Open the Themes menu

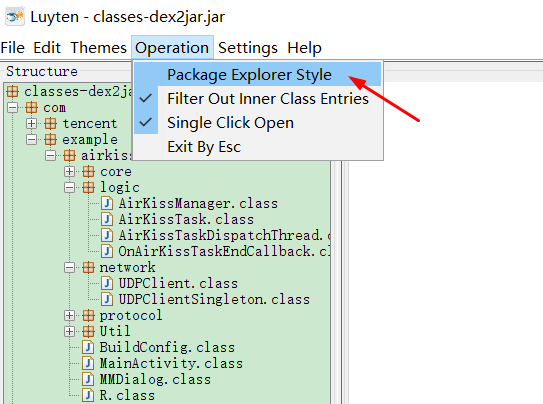pyautogui.click(x=98, y=47)
